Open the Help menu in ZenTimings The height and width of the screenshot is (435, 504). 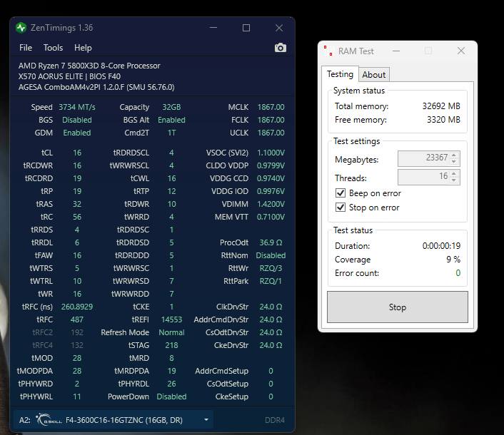(83, 48)
